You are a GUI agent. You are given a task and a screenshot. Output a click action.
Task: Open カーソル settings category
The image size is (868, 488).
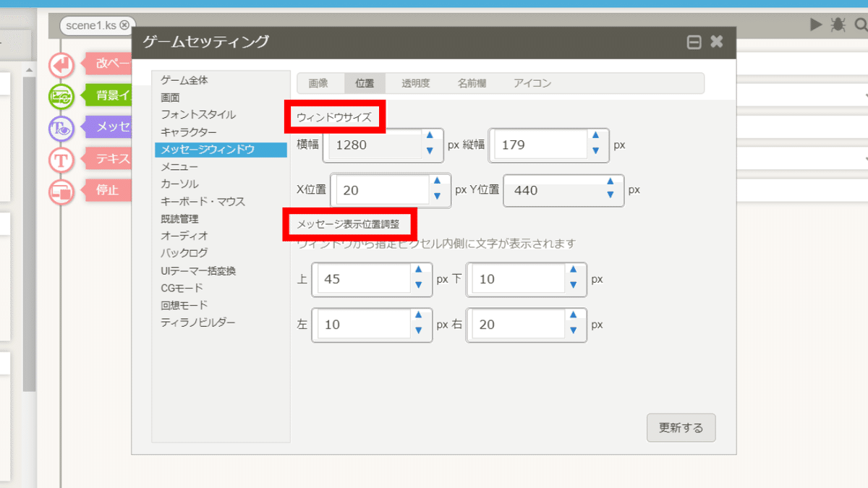click(x=179, y=184)
